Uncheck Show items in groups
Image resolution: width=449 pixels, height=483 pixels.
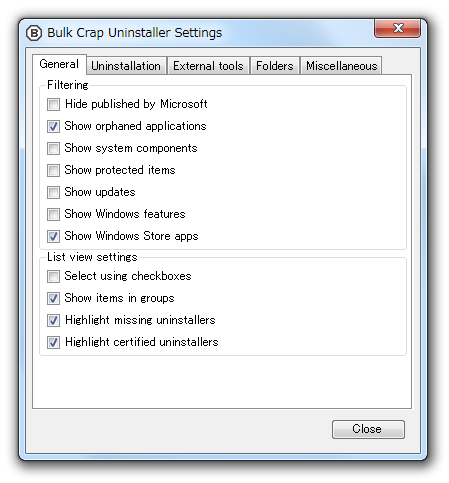pos(53,298)
